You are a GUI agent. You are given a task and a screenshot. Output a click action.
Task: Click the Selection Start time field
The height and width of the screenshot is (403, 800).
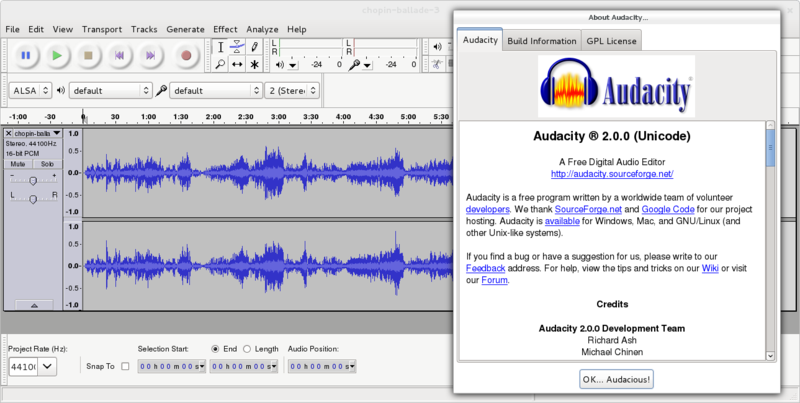pyautogui.click(x=171, y=366)
